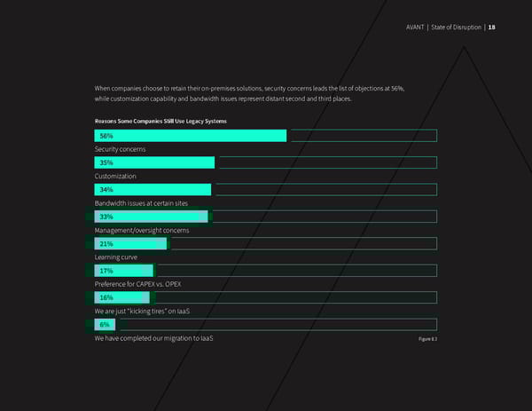Screen dimensions: 532x411
Task: Click page number 18 in header
Action: (493, 26)
